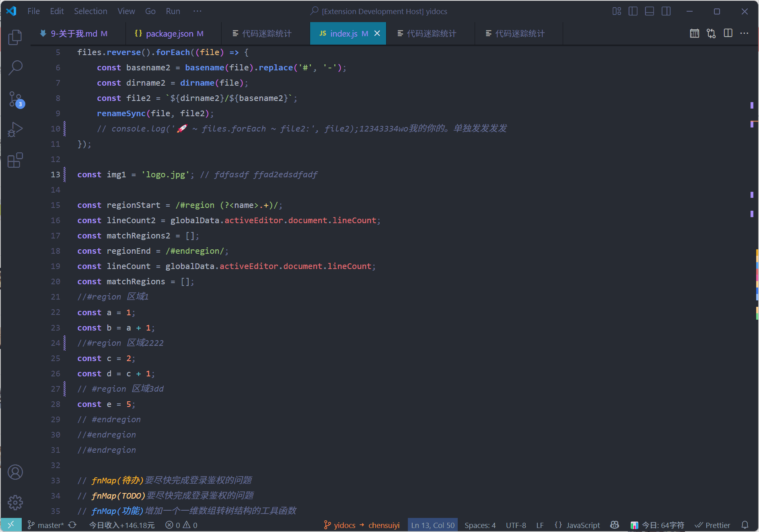Open the View menu

(x=126, y=11)
